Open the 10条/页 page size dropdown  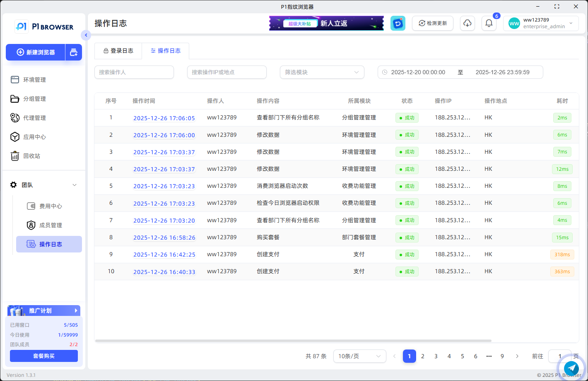[359, 356]
